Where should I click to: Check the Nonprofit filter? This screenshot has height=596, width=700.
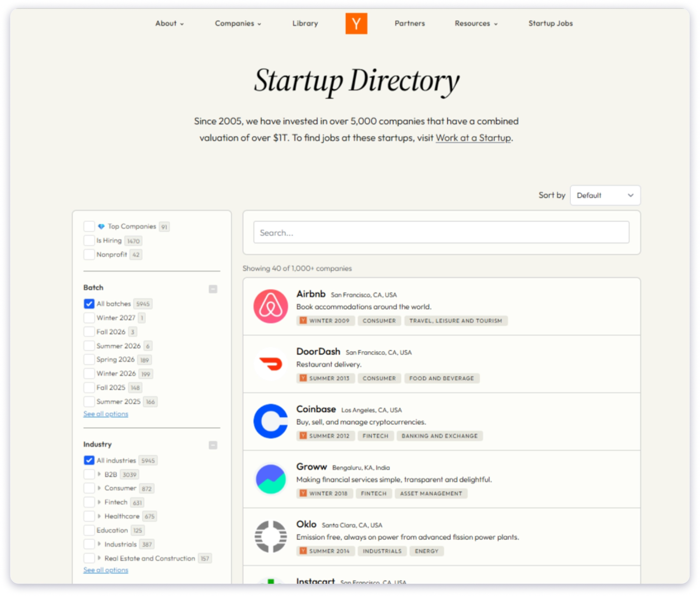pos(89,254)
